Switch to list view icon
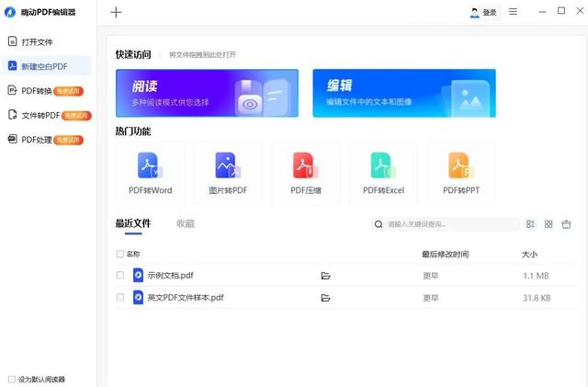The image size is (588, 387). [530, 224]
